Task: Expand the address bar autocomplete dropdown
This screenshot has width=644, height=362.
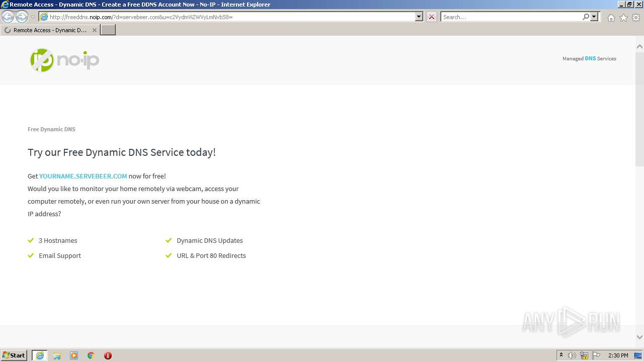Action: click(419, 17)
